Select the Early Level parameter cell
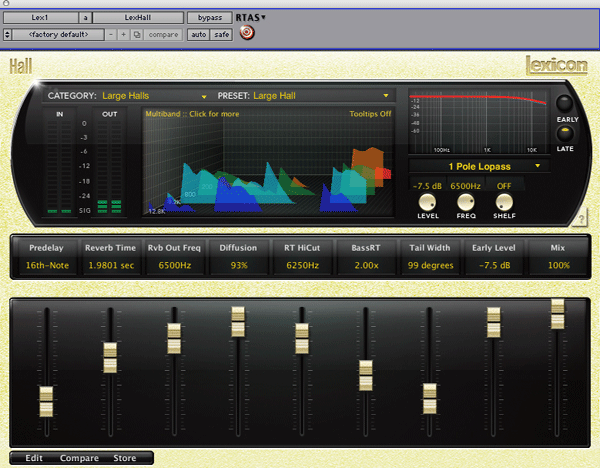The height and width of the screenshot is (468, 600). [x=494, y=256]
